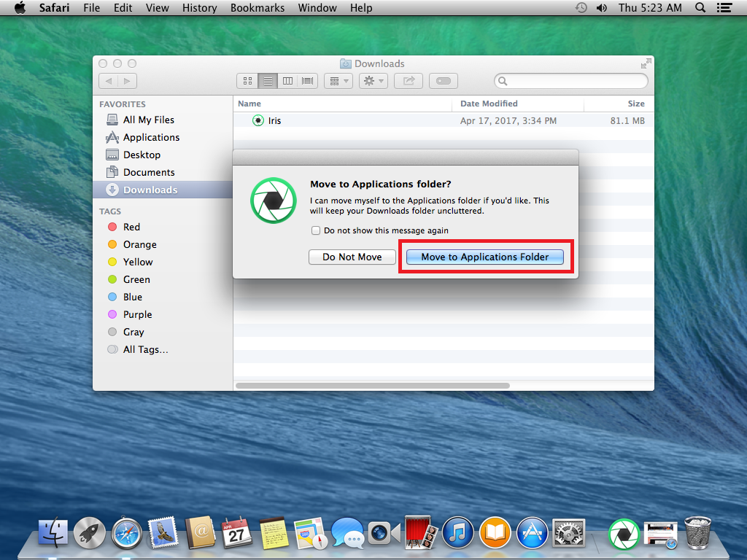
Task: Open Launchpad from the Dock
Action: pos(89,532)
